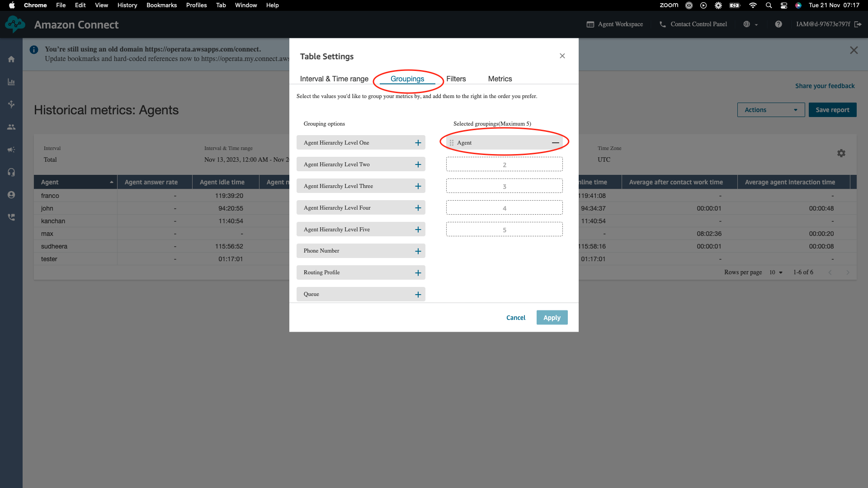Change rows per page dropdown
The image size is (868, 488).
pos(776,272)
